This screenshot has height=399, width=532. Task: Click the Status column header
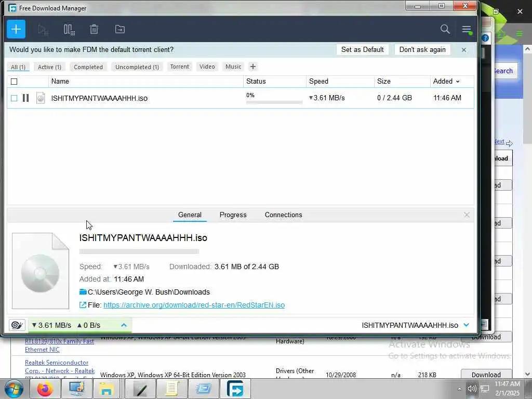click(x=275, y=82)
